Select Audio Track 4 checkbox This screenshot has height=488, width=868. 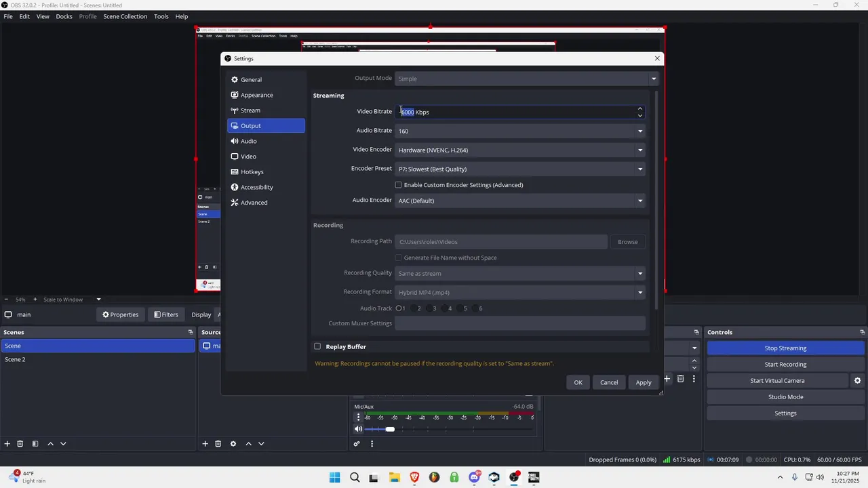[445, 308]
